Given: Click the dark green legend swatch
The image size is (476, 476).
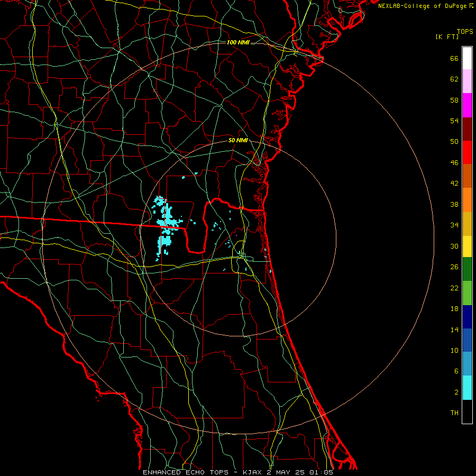Looking at the screenshot, I should (x=467, y=269).
